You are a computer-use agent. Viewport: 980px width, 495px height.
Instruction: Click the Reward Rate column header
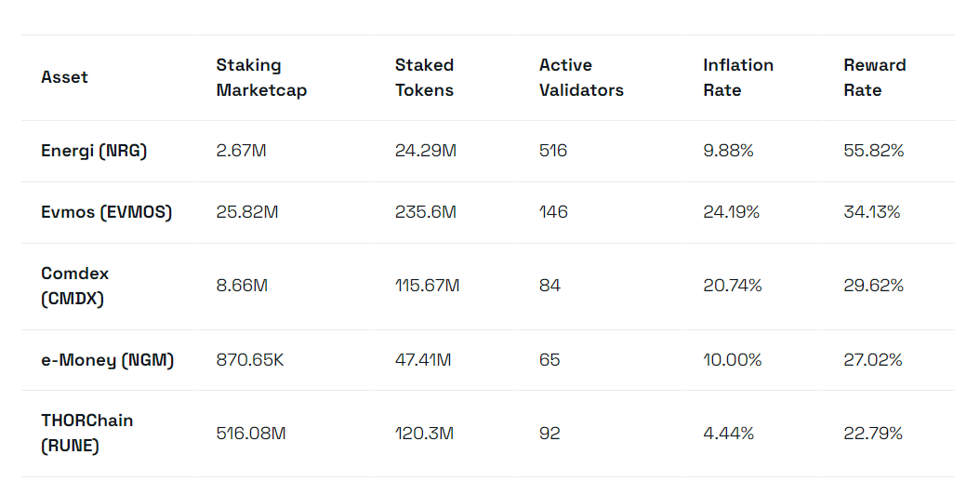(874, 78)
